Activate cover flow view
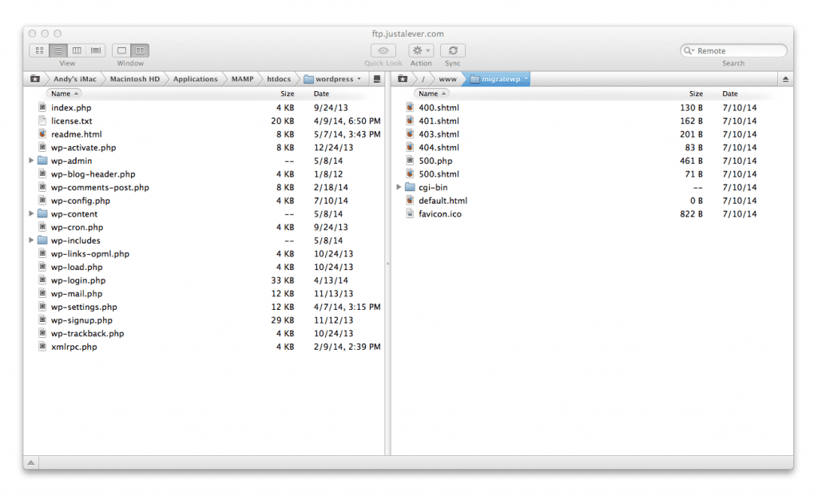 click(x=95, y=50)
